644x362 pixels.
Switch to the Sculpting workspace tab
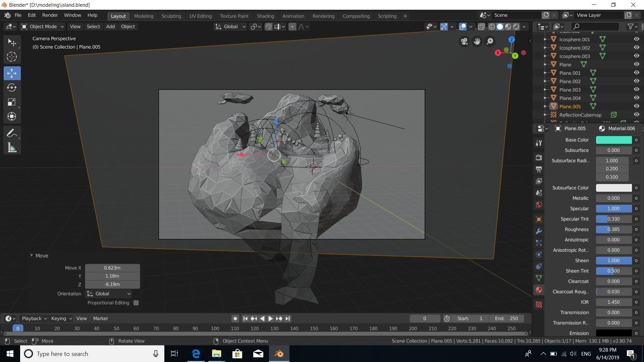[171, 16]
